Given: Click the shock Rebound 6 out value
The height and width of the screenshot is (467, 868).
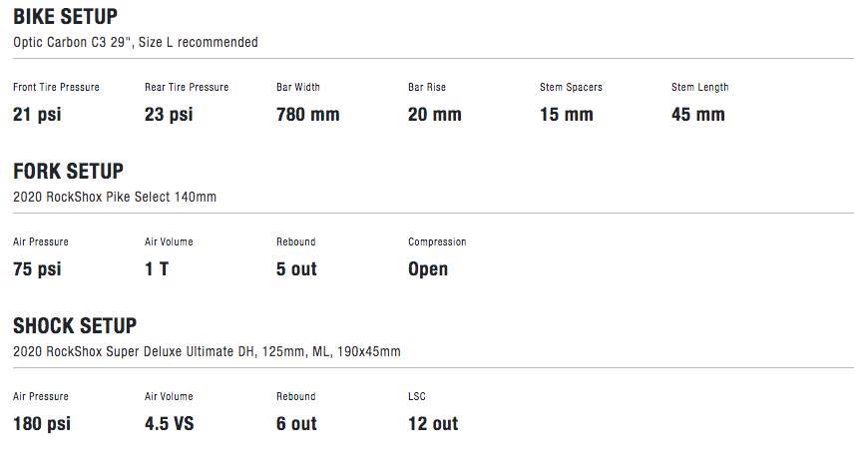Looking at the screenshot, I should point(296,423).
